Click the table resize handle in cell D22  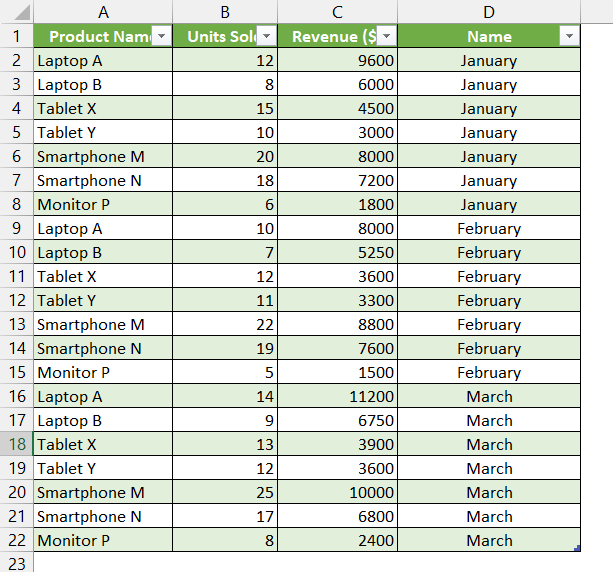(577, 548)
